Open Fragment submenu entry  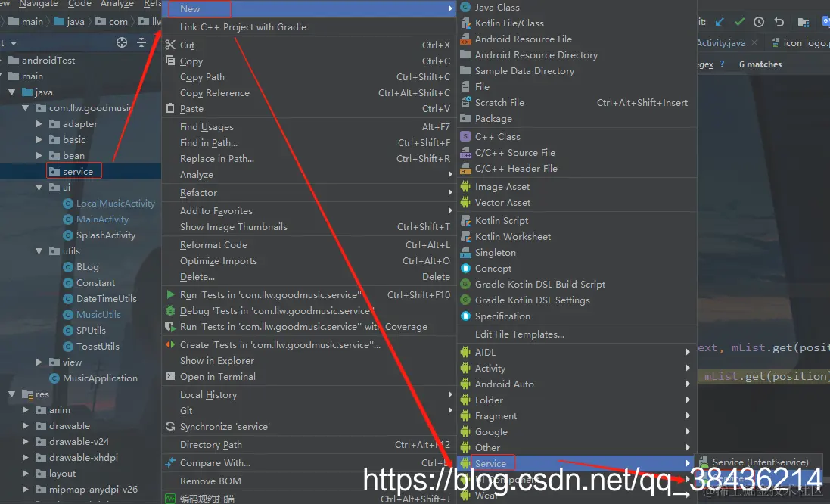click(x=577, y=415)
